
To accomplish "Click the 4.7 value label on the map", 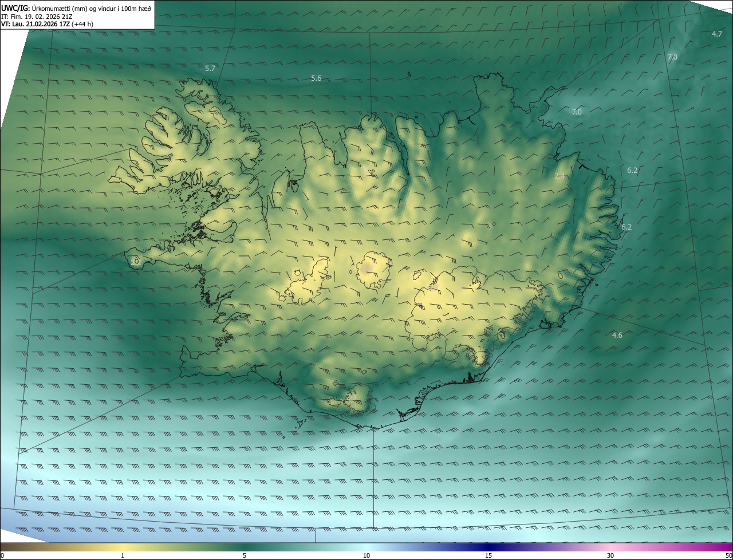I will click(x=717, y=34).
